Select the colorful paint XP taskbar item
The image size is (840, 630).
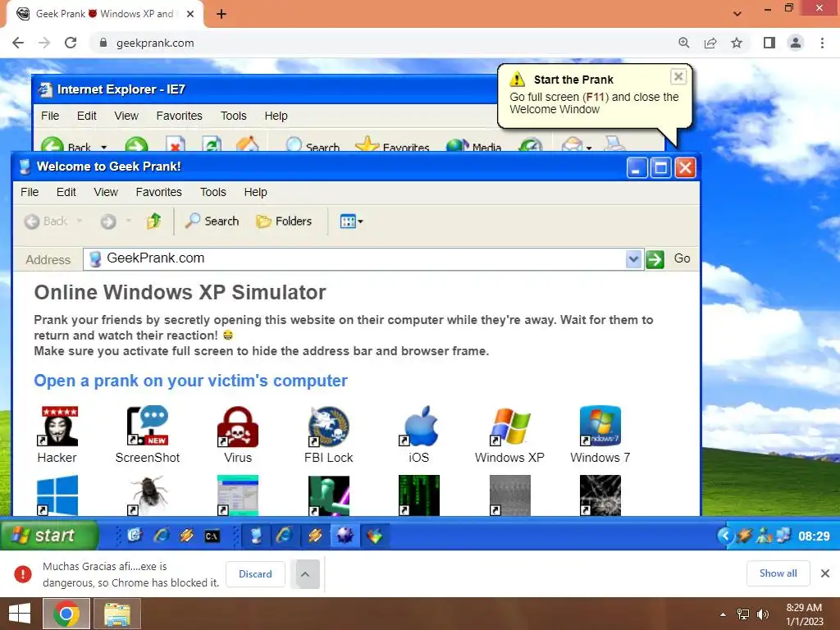[374, 535]
